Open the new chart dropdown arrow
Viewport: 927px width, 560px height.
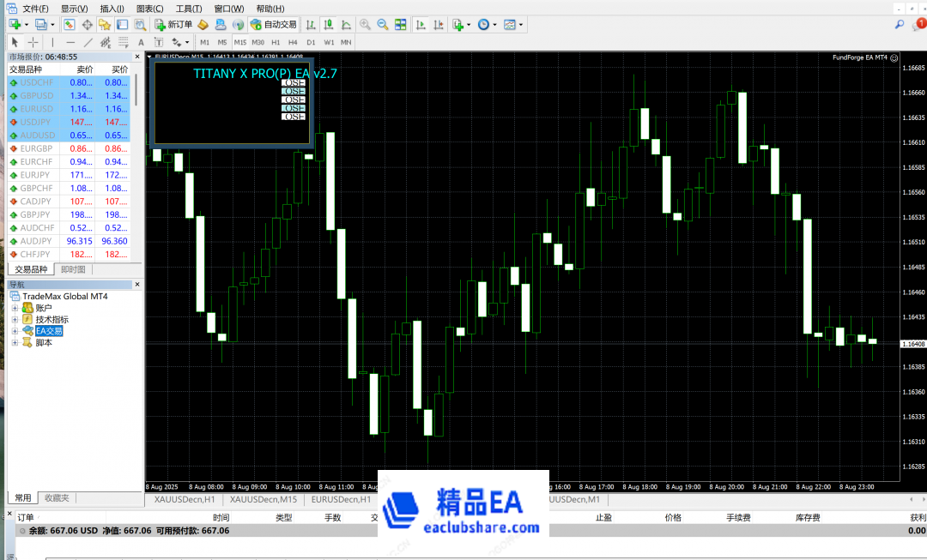click(26, 25)
